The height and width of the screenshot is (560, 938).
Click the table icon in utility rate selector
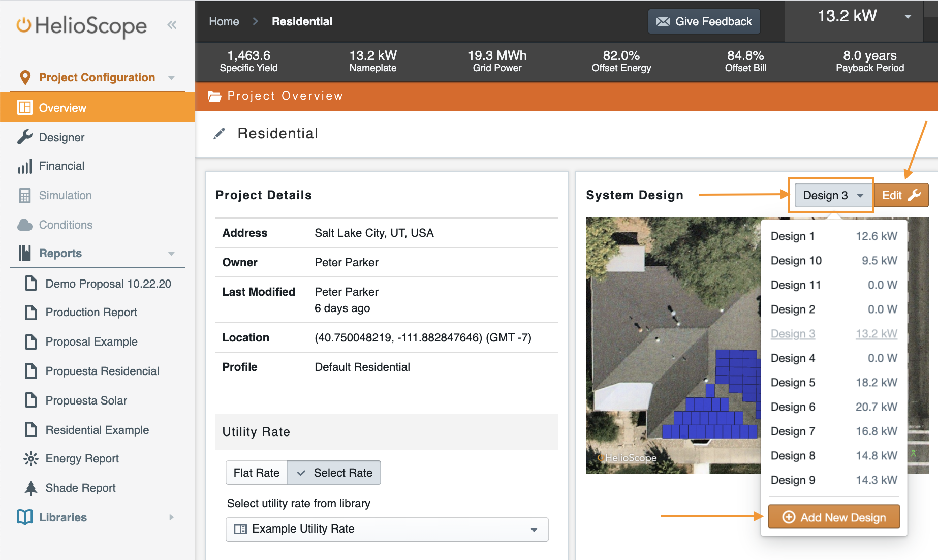coord(240,529)
